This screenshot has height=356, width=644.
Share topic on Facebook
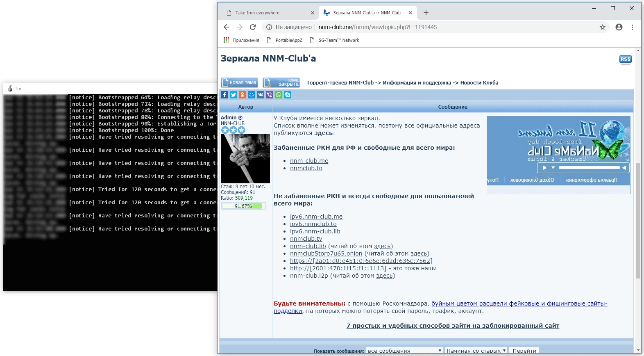224,95
